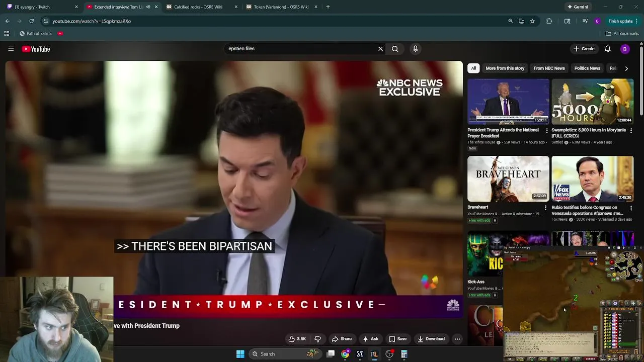Open the Create menu button
Screen dimensions: 644x362
(x=584, y=49)
